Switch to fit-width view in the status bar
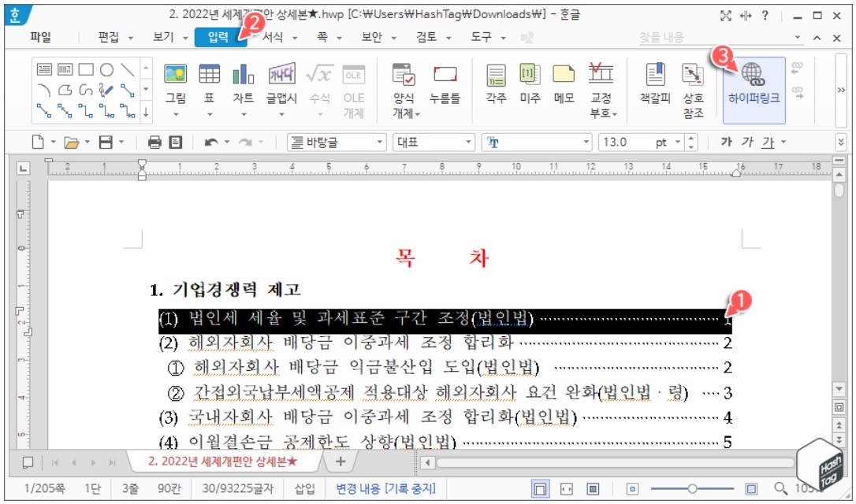Image resolution: width=856 pixels, height=504 pixels. pos(567,489)
